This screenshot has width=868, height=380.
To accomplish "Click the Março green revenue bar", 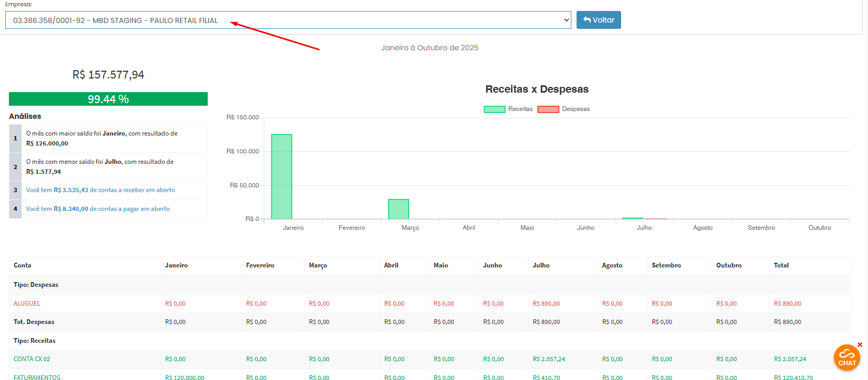I will point(398,209).
